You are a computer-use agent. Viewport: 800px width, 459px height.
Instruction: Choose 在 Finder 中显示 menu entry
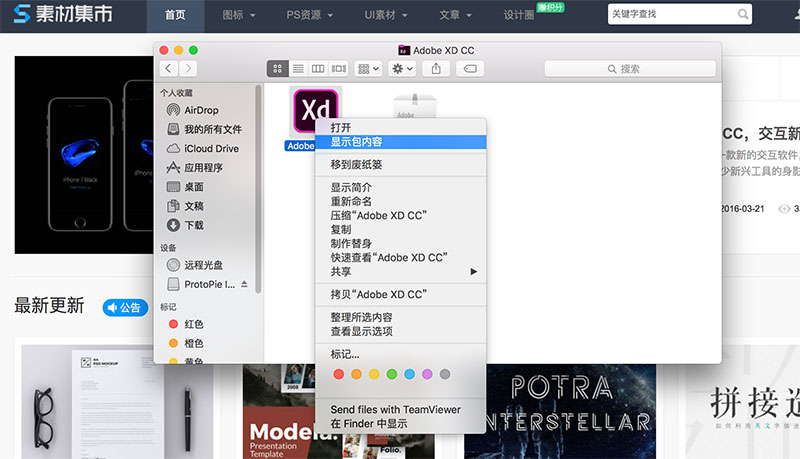tap(401, 424)
